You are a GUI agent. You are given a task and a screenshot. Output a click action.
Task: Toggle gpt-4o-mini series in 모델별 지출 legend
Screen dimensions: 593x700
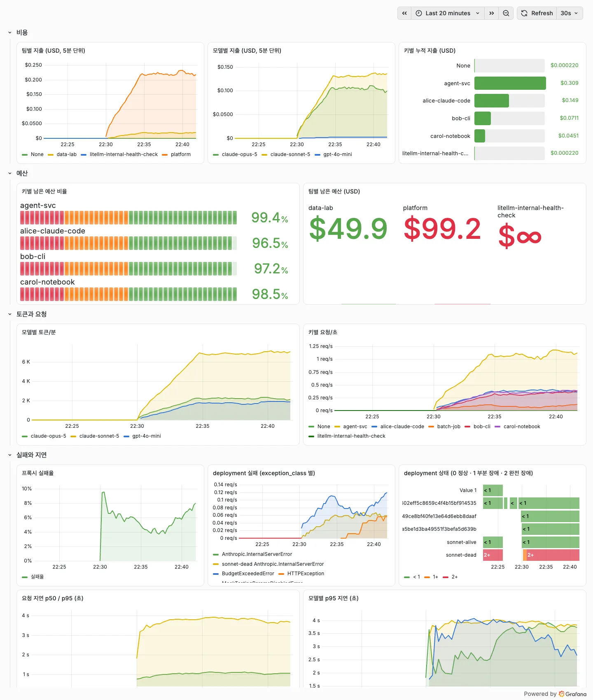(338, 154)
